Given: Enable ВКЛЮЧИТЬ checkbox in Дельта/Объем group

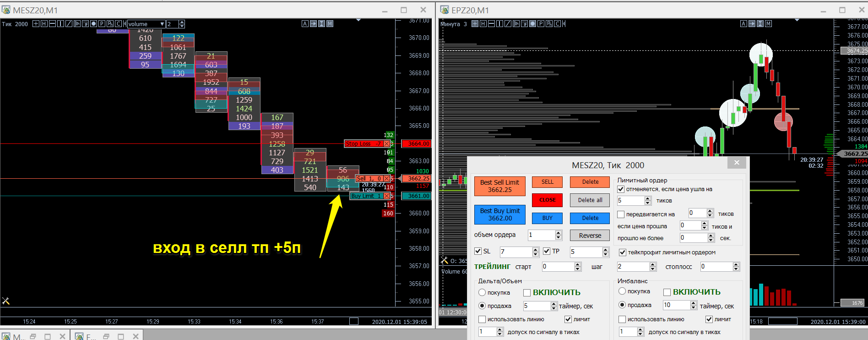Looking at the screenshot, I should pos(527,293).
